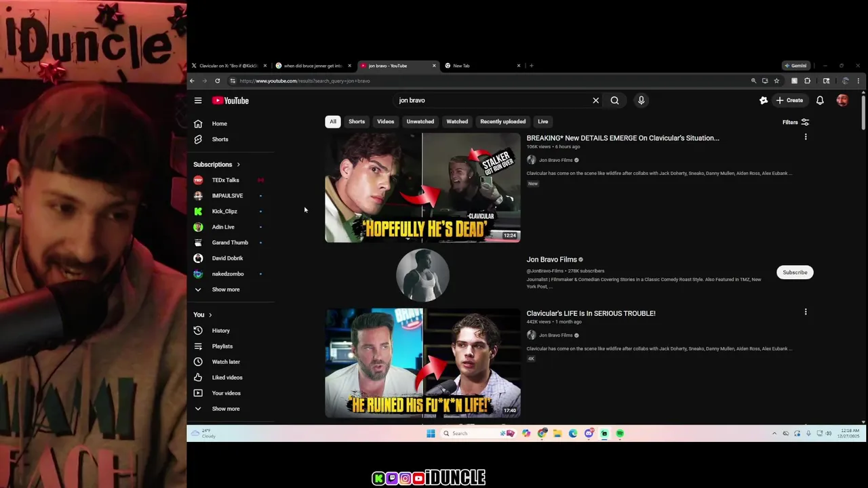The width and height of the screenshot is (868, 488).
Task: Open more options for SERIOUS TROUBLE video
Action: (x=806, y=312)
